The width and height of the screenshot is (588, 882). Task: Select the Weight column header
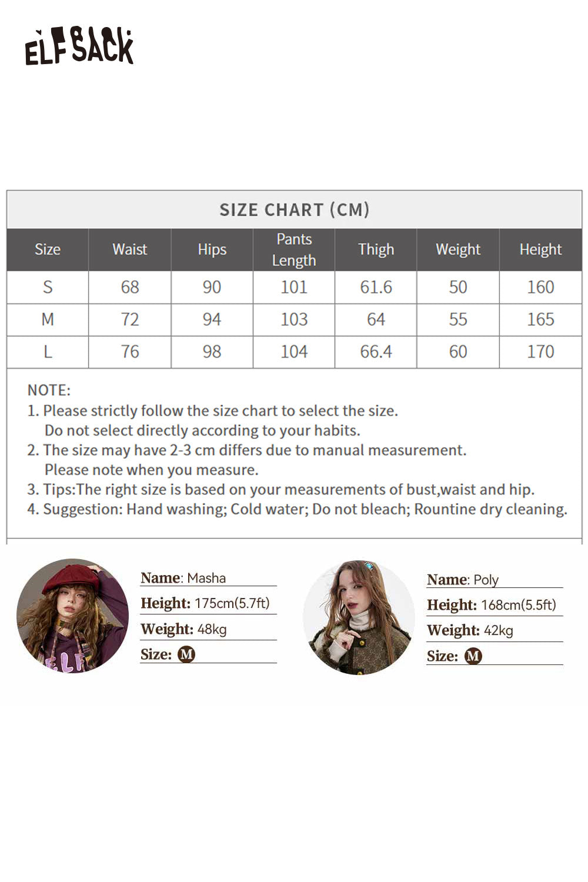point(458,249)
